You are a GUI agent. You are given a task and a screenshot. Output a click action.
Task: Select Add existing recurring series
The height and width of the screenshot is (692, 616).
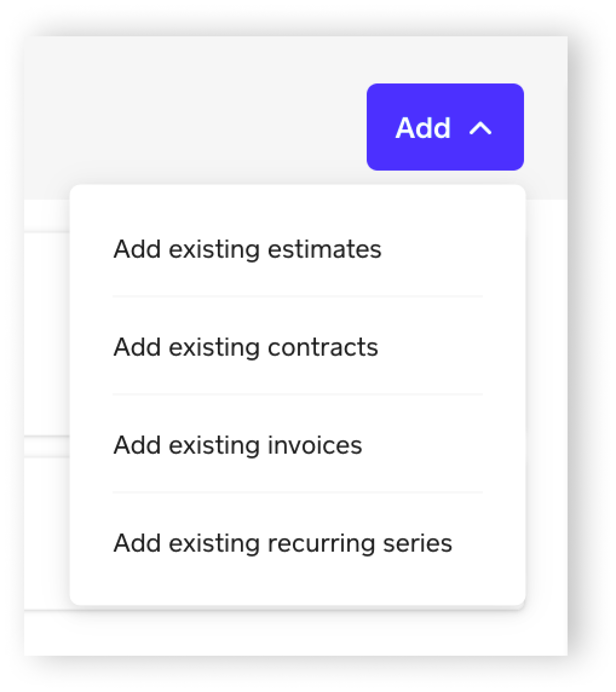297,543
